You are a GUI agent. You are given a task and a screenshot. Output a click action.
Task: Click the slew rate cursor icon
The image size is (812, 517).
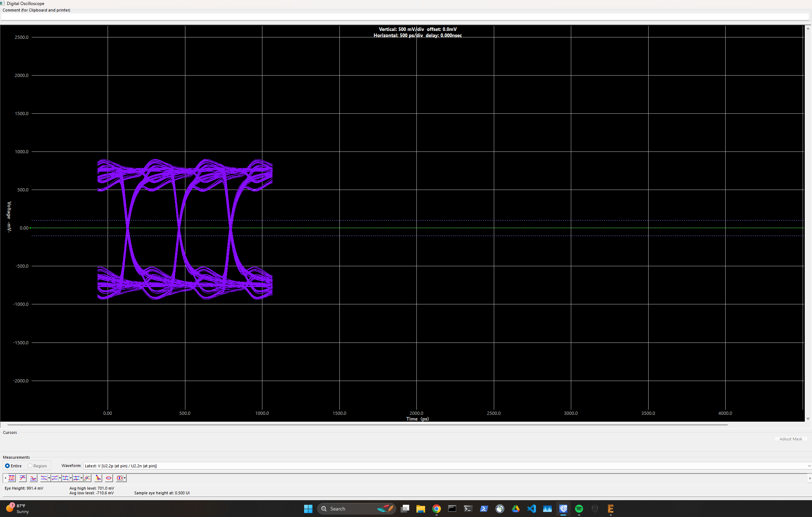coord(98,478)
